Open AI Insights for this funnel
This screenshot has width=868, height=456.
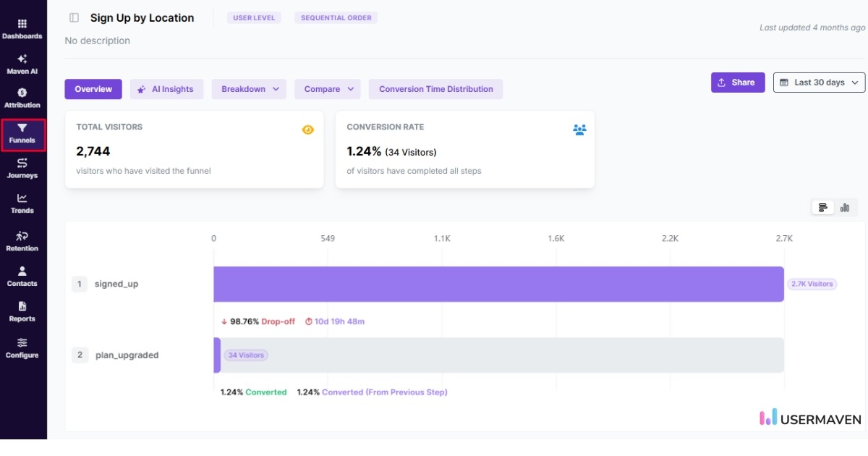[167, 88]
